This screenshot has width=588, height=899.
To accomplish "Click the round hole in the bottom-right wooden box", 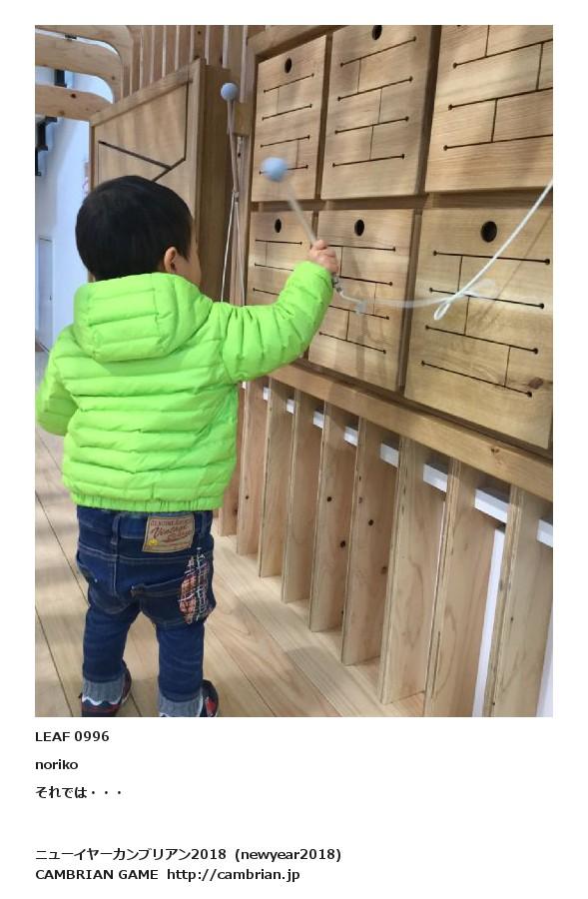I will click(x=489, y=231).
